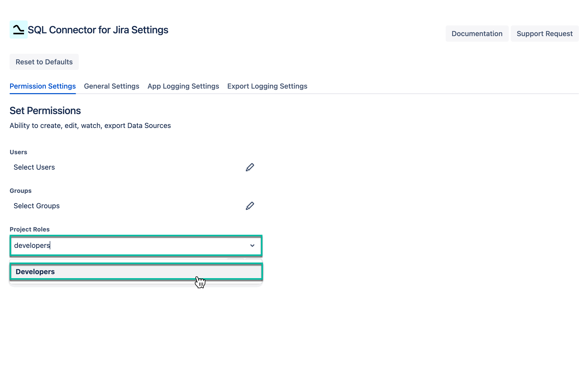Return to the Permission Settings tab
The width and height of the screenshot is (588, 365).
42,86
